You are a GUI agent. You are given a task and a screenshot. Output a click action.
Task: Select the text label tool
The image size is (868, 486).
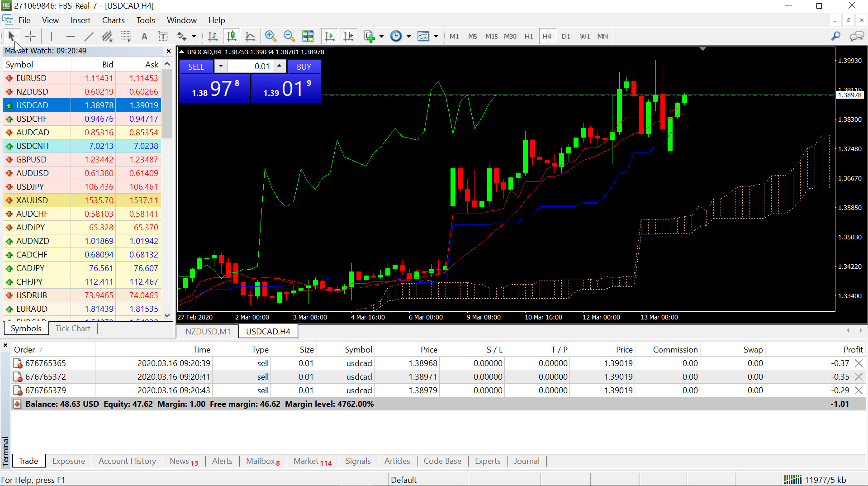(163, 36)
